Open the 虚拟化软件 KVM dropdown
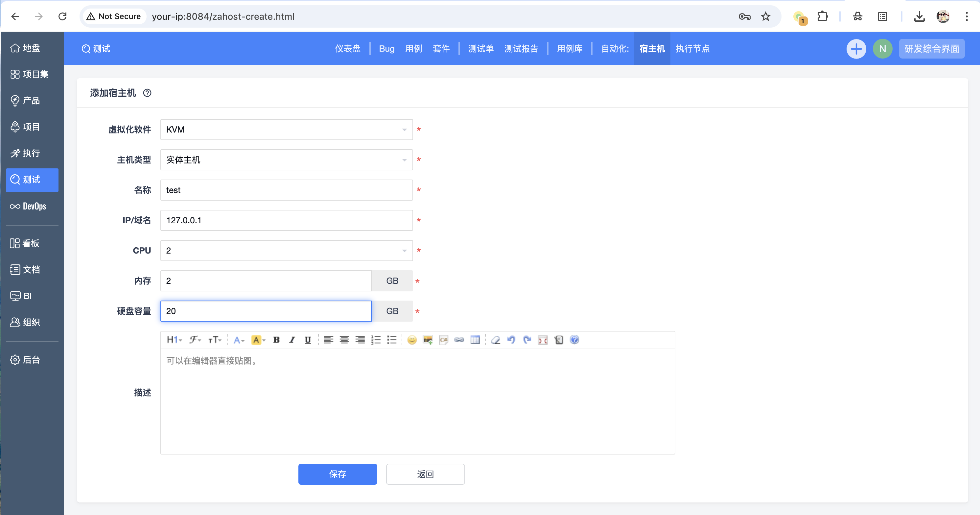 (287, 130)
